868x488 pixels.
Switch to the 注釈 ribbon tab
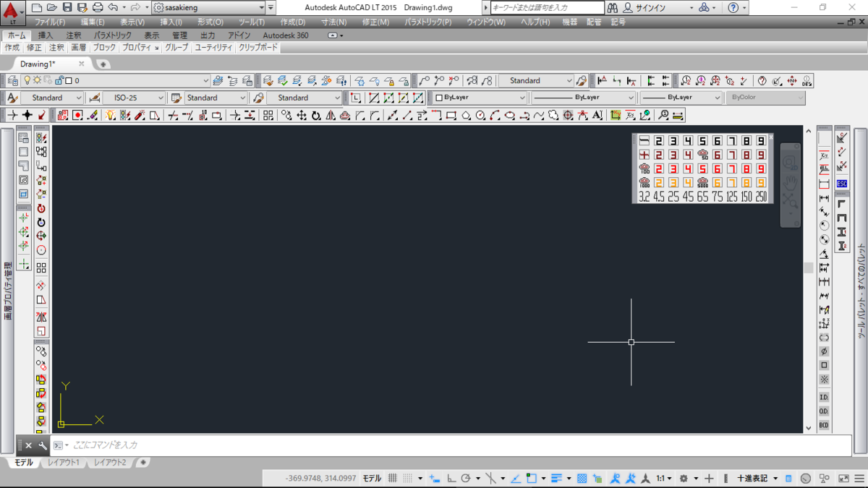74,35
